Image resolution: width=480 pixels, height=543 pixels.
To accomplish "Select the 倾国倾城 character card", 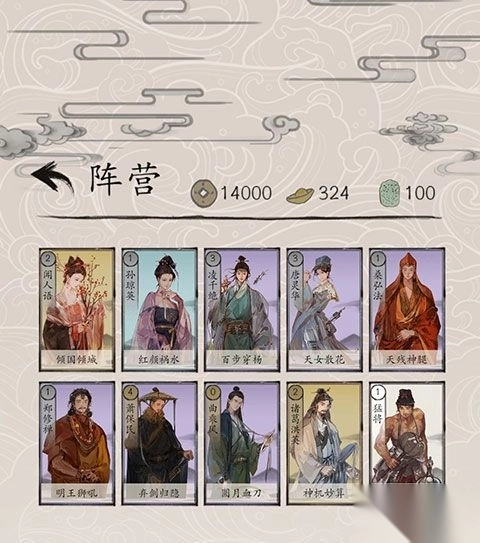I will click(x=77, y=310).
